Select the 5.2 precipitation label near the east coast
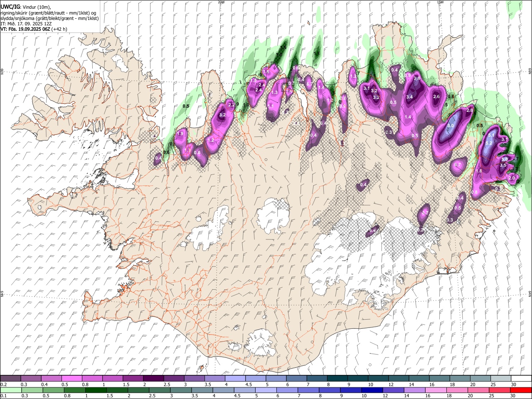This screenshot has height=399, width=532. [x=489, y=143]
